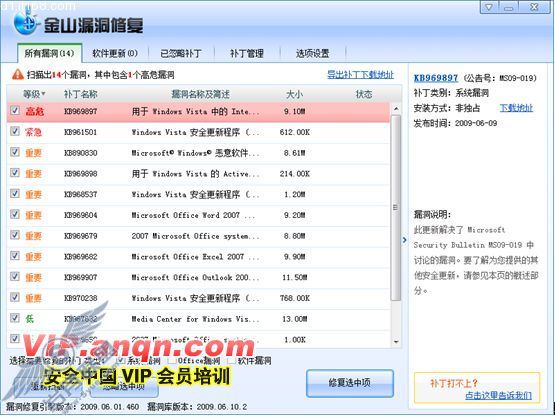This screenshot has height=417, width=555.
Task: Open the title bar dropdown menu arrow
Action: (489, 7)
